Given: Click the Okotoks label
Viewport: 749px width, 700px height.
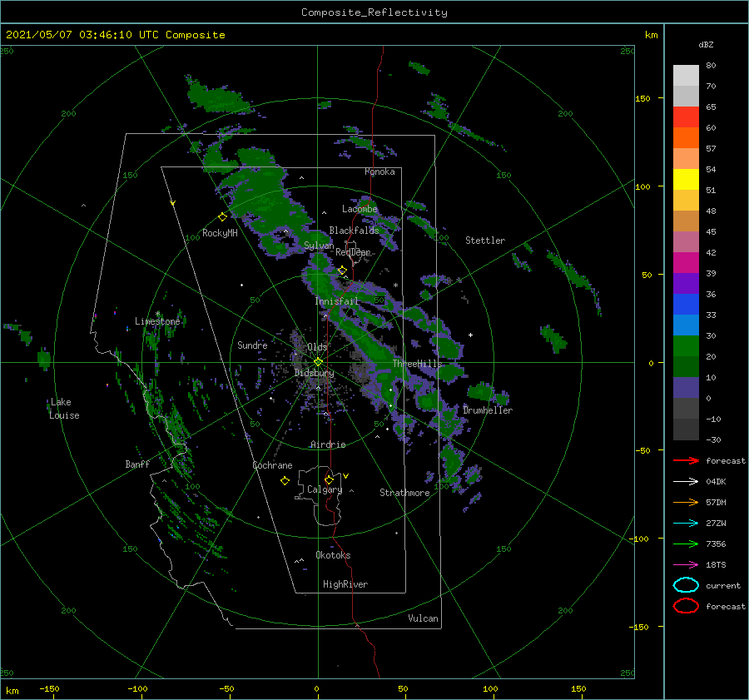Looking at the screenshot, I should pos(333,555).
